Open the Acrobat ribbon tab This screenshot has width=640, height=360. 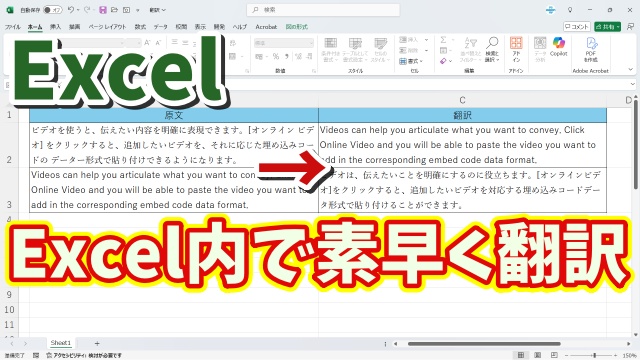(x=266, y=27)
